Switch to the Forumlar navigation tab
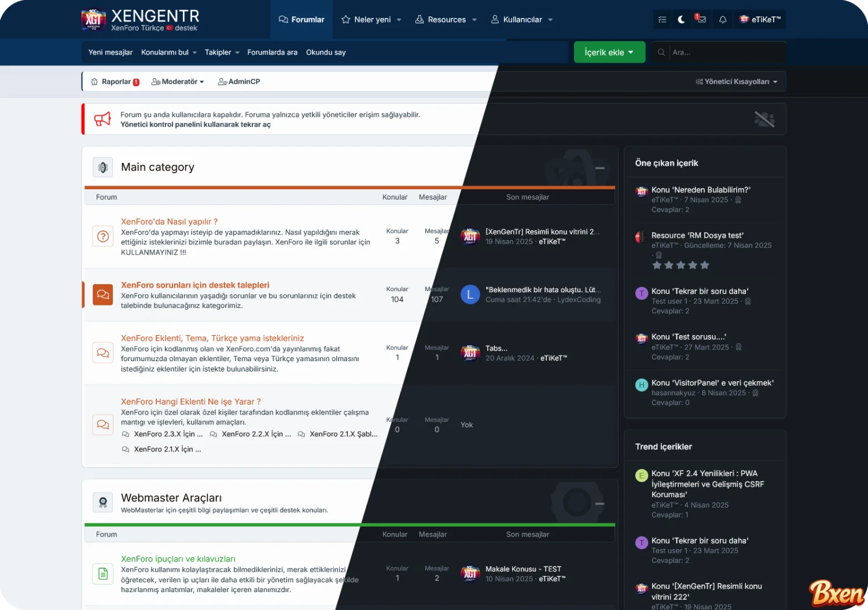Screen dimensions: 868x610 [x=301, y=20]
